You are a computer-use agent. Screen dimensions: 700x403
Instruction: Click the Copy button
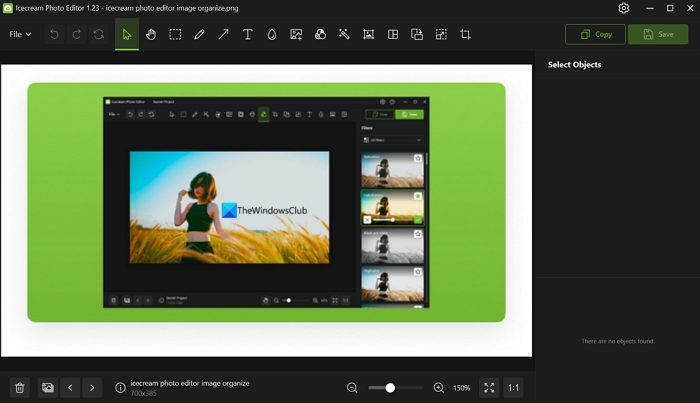point(595,34)
